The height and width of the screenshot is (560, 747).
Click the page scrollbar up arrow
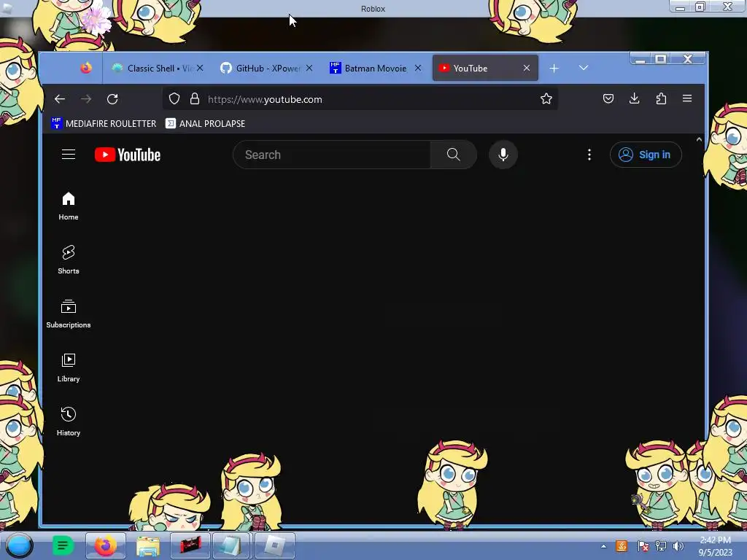pyautogui.click(x=699, y=139)
